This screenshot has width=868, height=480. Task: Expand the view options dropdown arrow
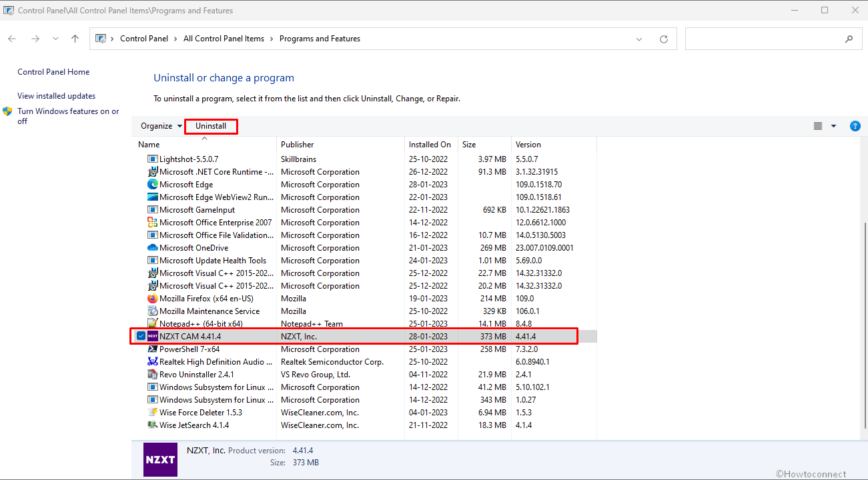click(x=833, y=126)
